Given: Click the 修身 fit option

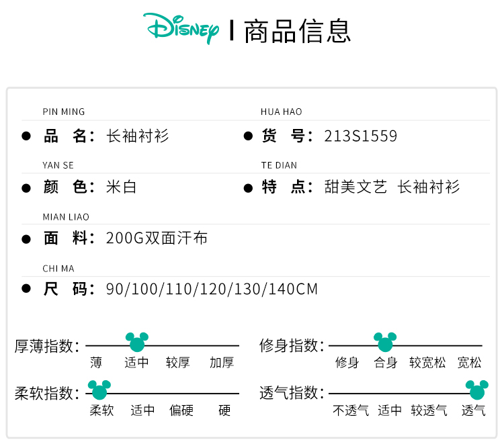Looking at the screenshot, I should 347,363.
